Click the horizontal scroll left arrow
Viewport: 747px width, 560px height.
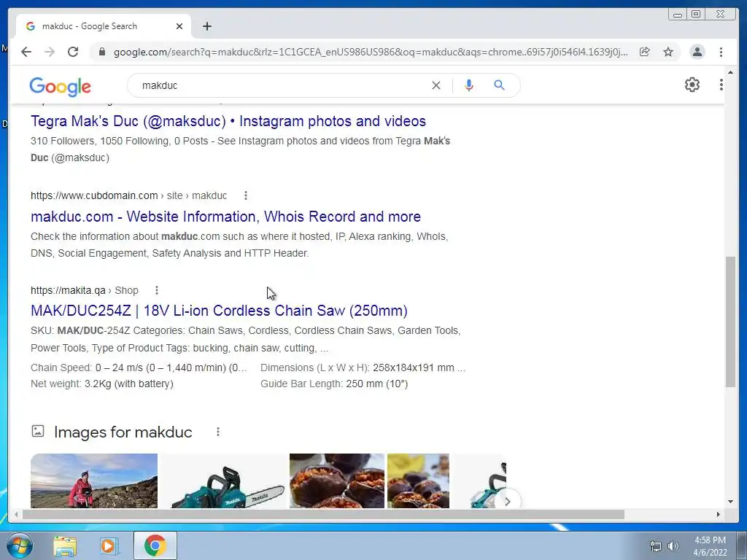click(16, 514)
